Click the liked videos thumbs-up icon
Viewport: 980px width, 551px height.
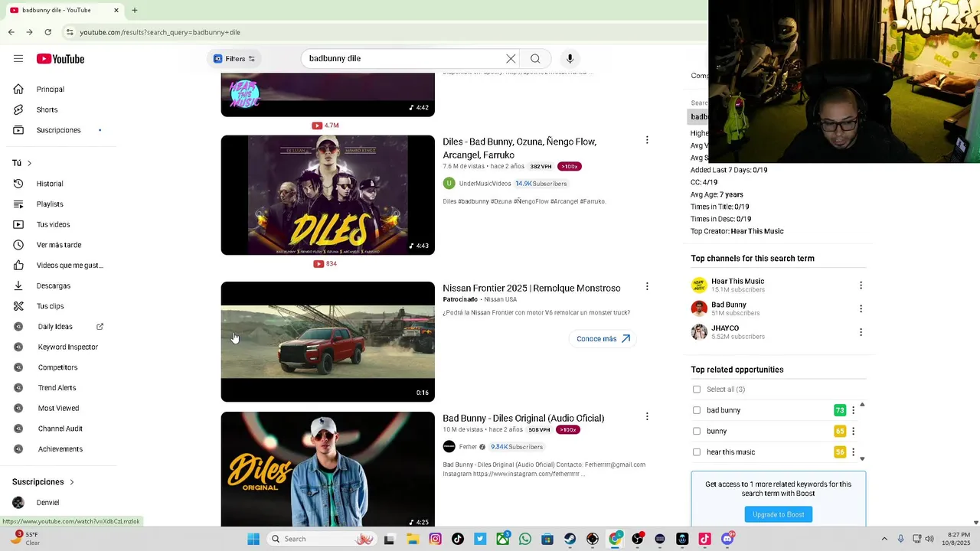[18, 266]
